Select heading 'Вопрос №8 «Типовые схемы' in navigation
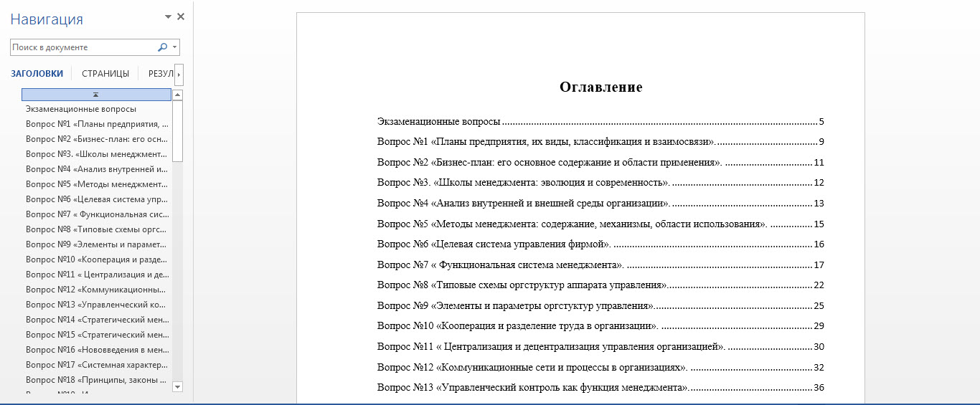 click(97, 229)
